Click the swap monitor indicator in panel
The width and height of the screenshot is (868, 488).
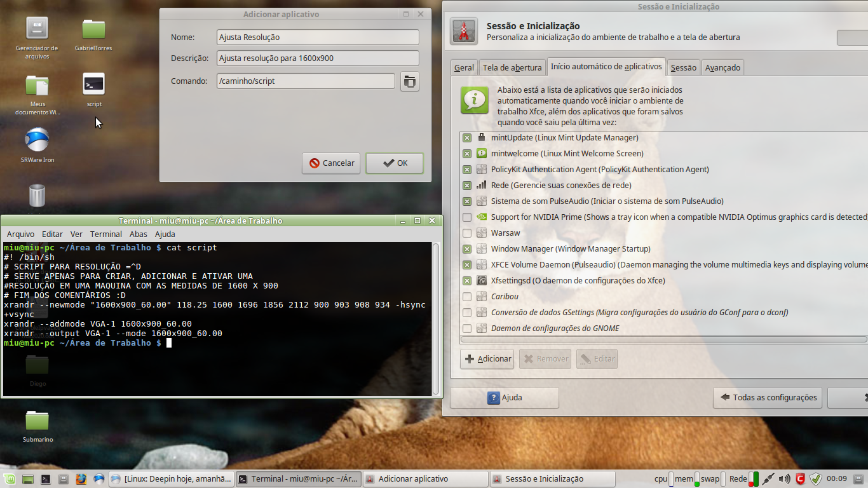point(723,479)
